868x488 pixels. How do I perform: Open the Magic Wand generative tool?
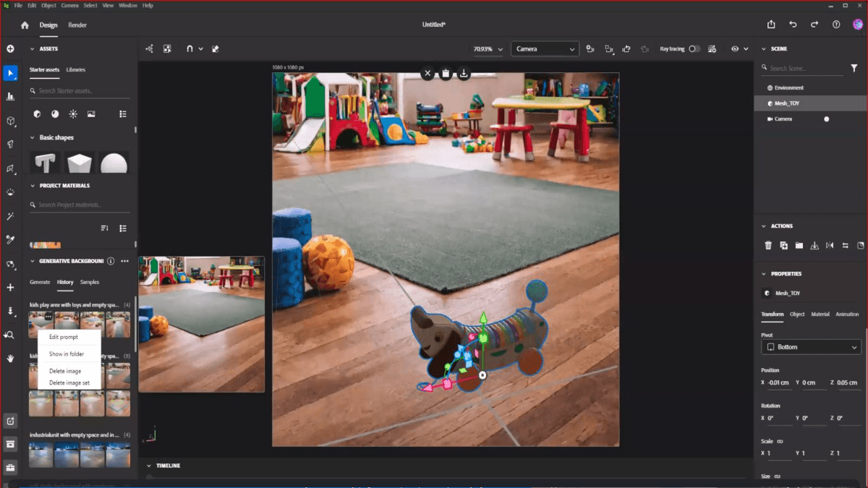coord(10,216)
